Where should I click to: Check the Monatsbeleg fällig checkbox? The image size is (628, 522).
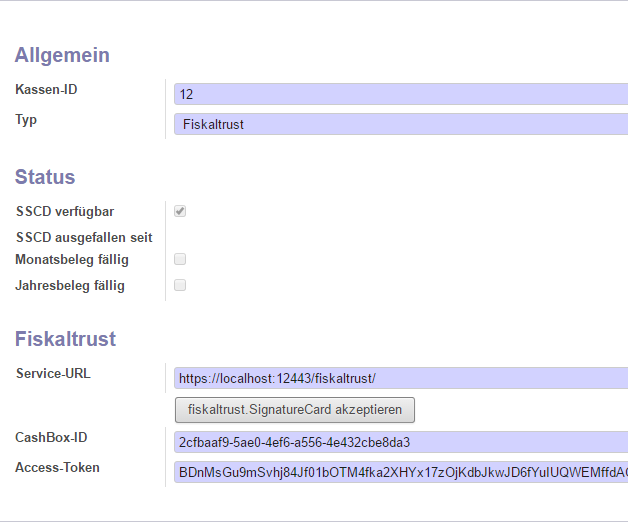pos(180,259)
